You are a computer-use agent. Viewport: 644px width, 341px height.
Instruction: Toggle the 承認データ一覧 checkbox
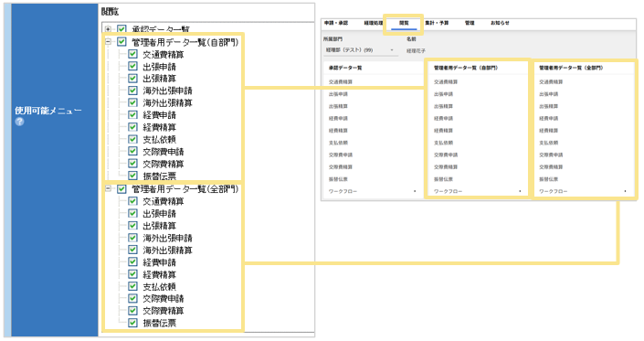121,29
